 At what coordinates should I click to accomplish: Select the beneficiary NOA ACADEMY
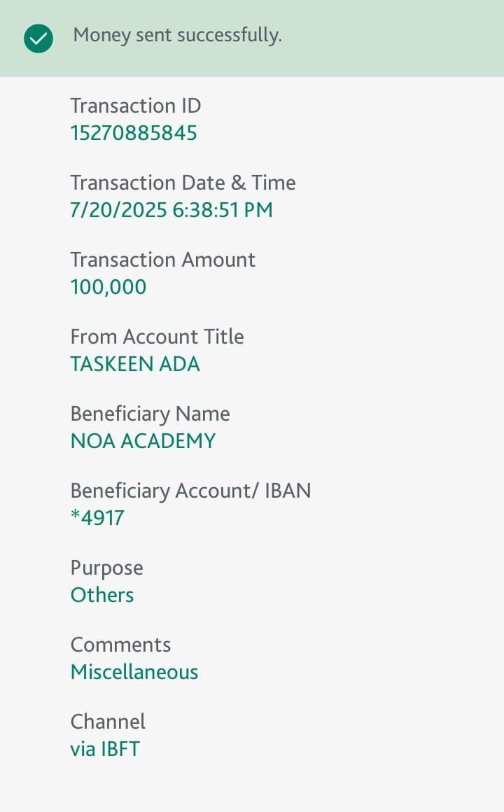click(143, 441)
